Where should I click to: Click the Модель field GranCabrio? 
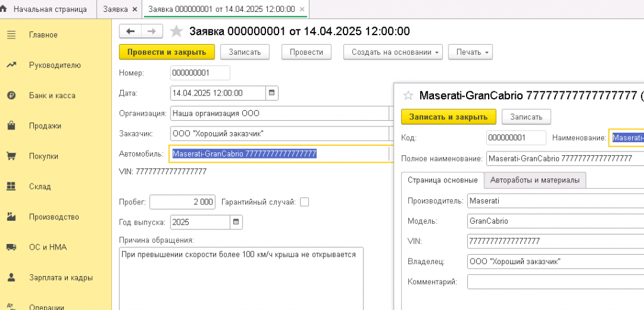click(x=556, y=221)
